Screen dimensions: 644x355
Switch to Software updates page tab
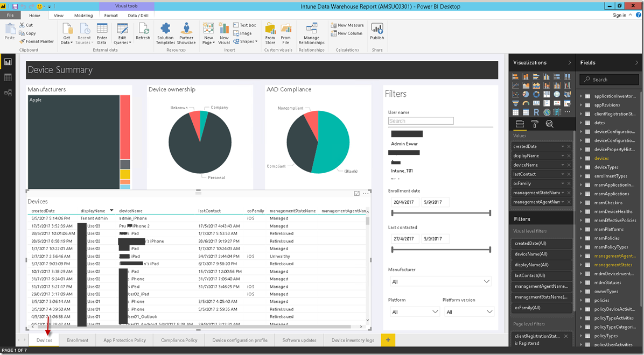point(299,340)
